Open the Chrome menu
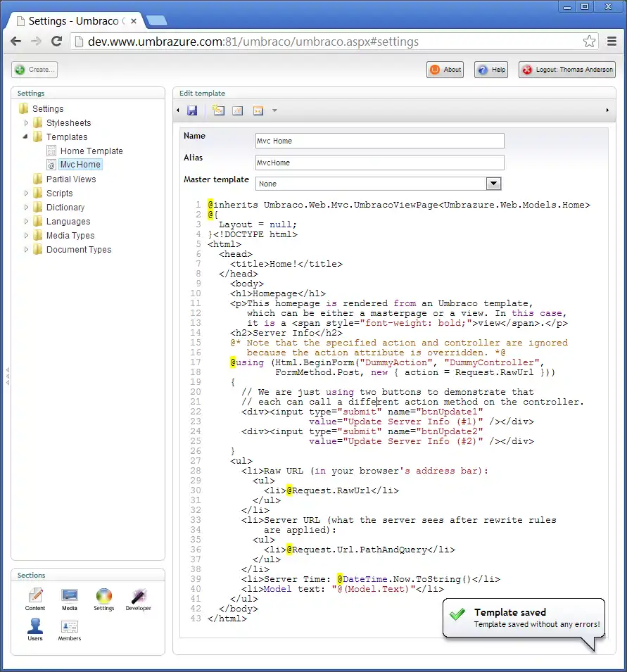The height and width of the screenshot is (672, 627). coord(612,41)
